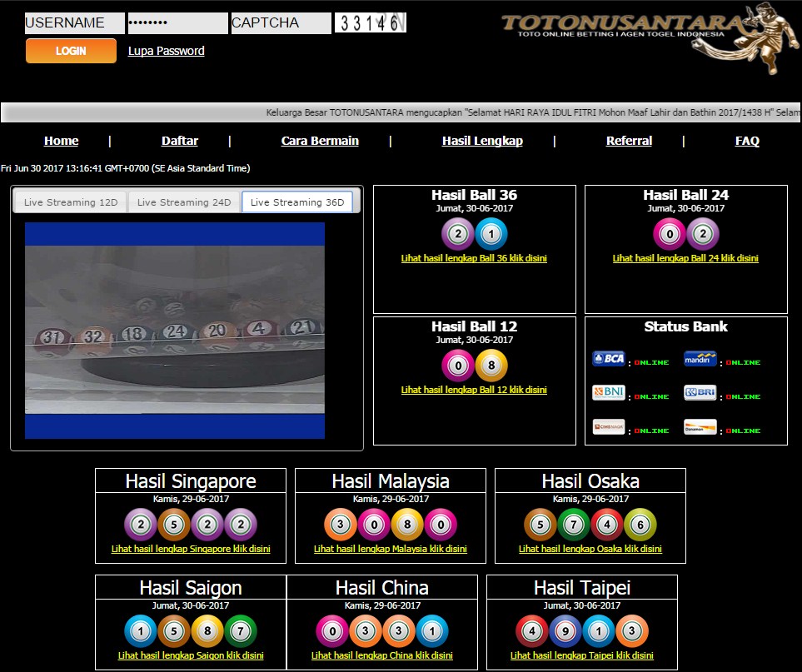Click the Totonusantara site logo

[x=650, y=37]
